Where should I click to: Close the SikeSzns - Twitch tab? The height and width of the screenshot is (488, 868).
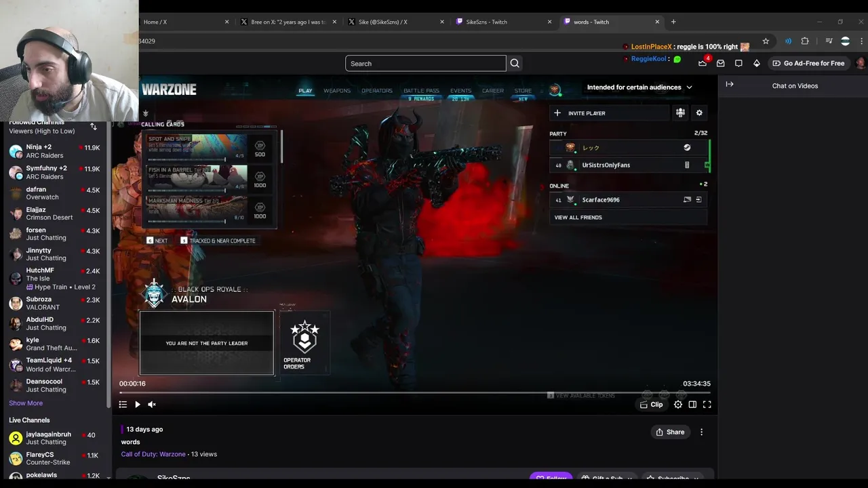549,22
